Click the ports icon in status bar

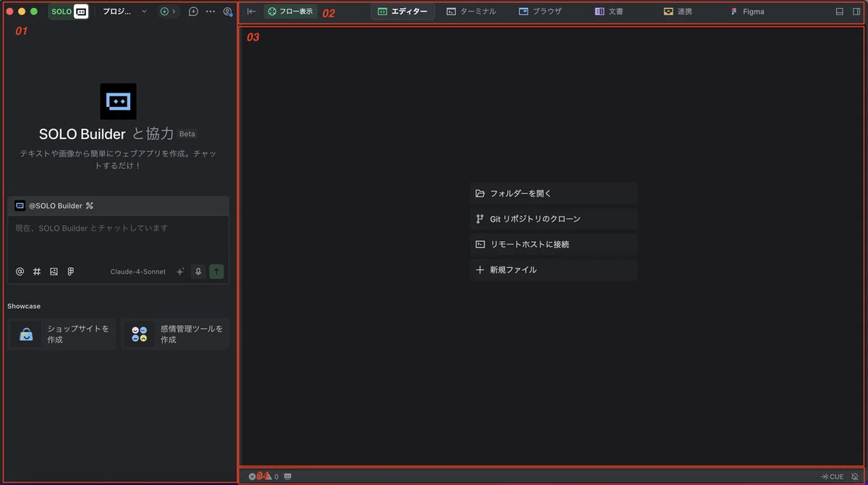(x=288, y=476)
